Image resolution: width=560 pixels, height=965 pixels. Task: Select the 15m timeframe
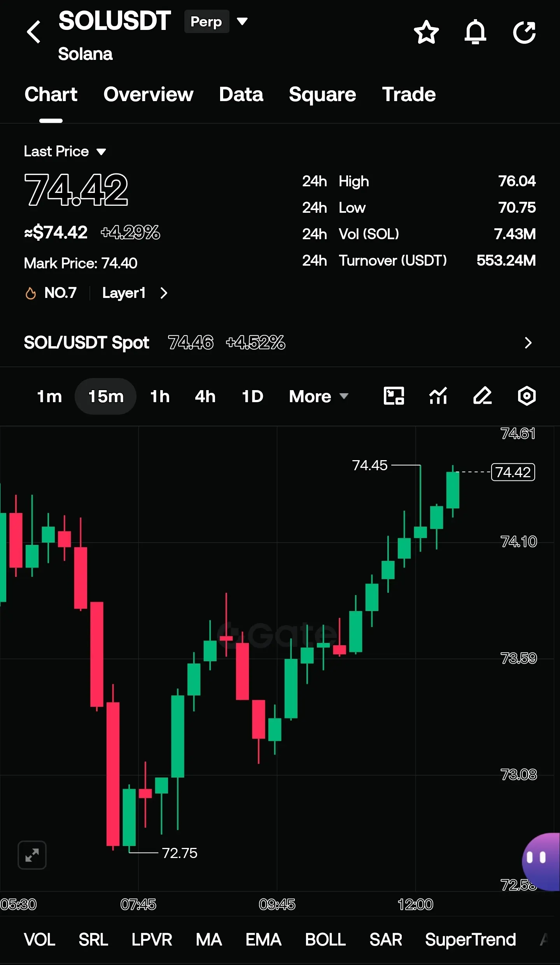tap(106, 396)
